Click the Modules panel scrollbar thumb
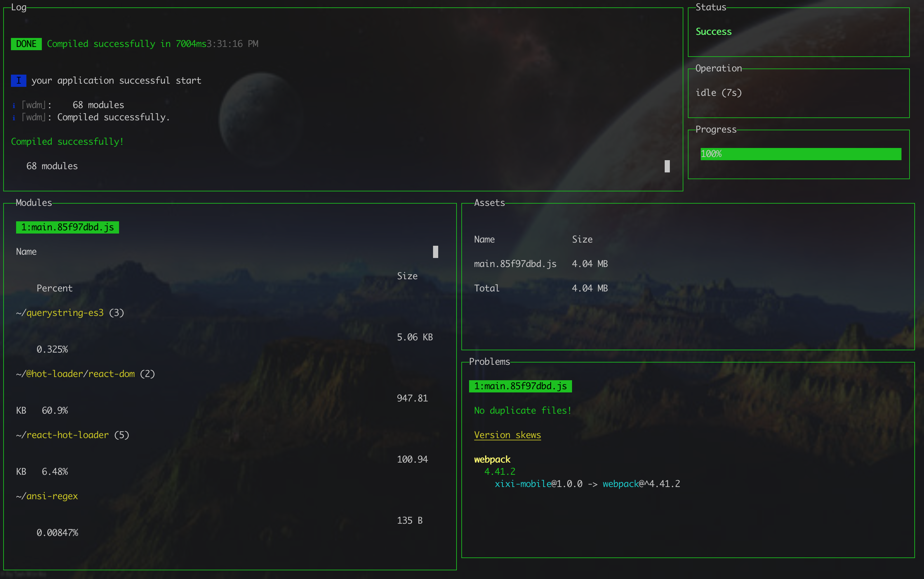Screen dimensions: 924x579 pos(435,252)
